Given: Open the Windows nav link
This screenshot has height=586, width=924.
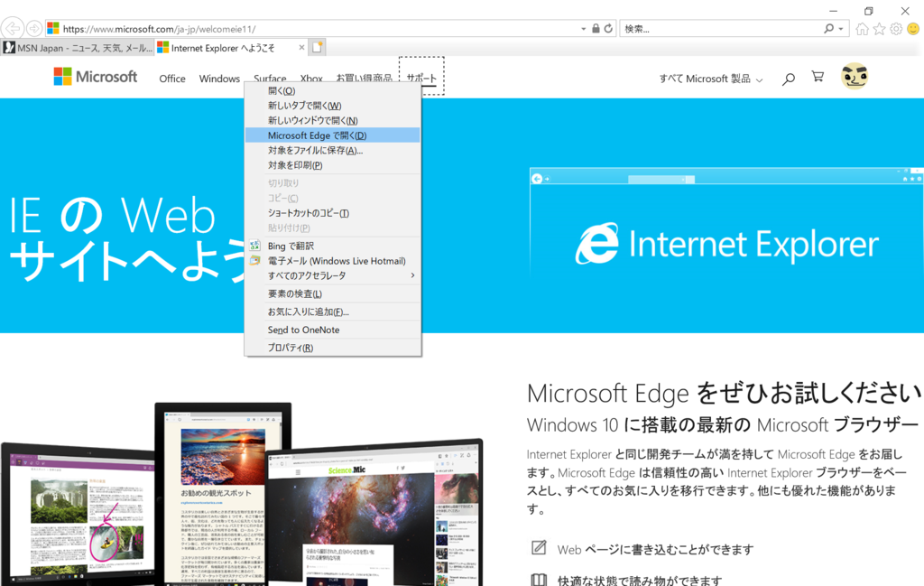Looking at the screenshot, I should (219, 79).
